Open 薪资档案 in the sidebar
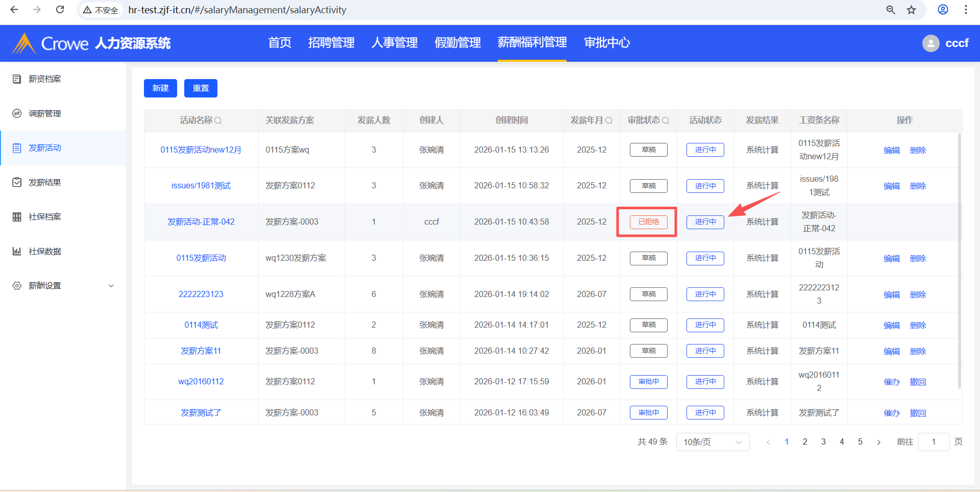The height and width of the screenshot is (492, 980). pyautogui.click(x=45, y=79)
